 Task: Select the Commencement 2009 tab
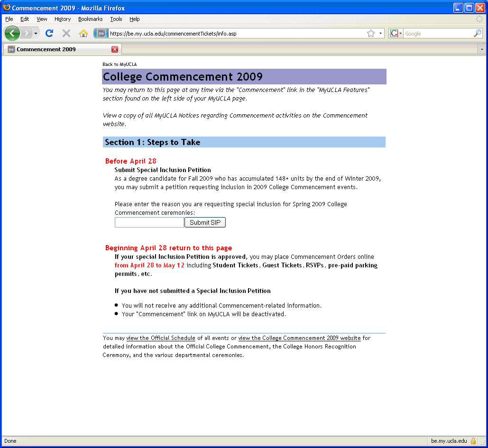point(52,49)
